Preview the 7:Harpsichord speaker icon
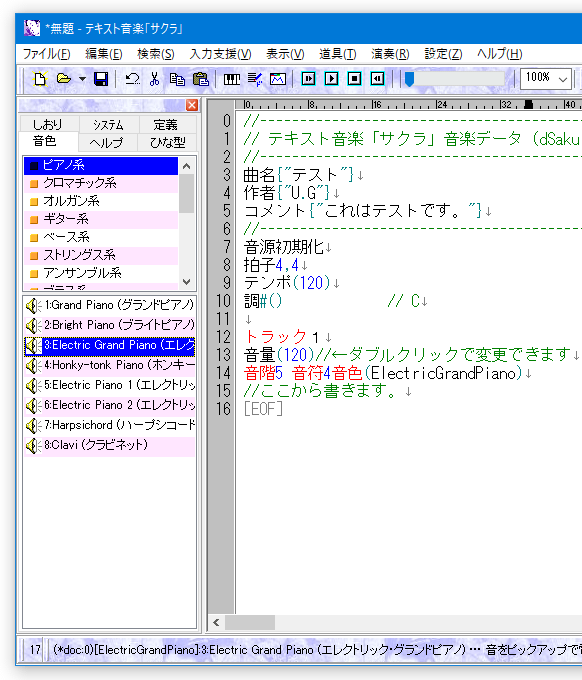 [x=33, y=425]
